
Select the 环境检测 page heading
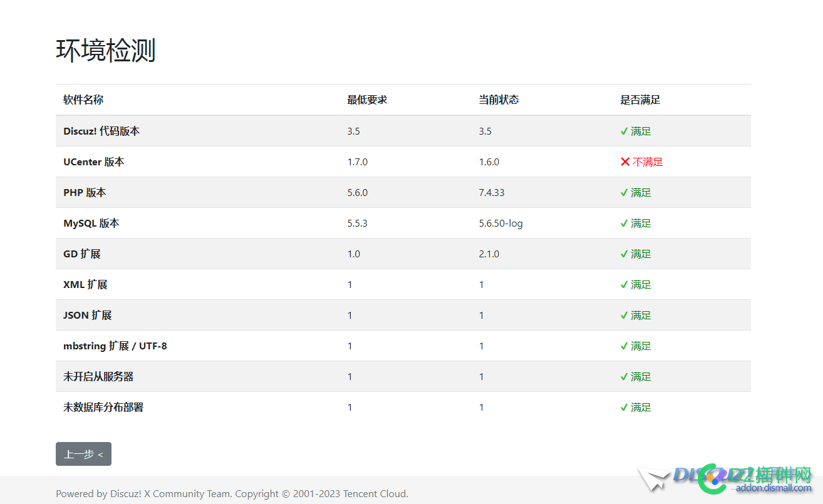pos(106,50)
